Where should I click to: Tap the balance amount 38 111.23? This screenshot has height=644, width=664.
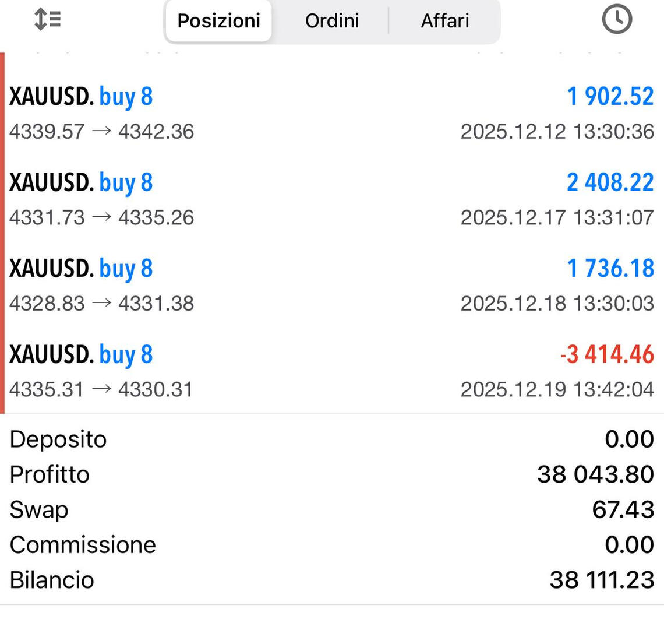pos(602,580)
